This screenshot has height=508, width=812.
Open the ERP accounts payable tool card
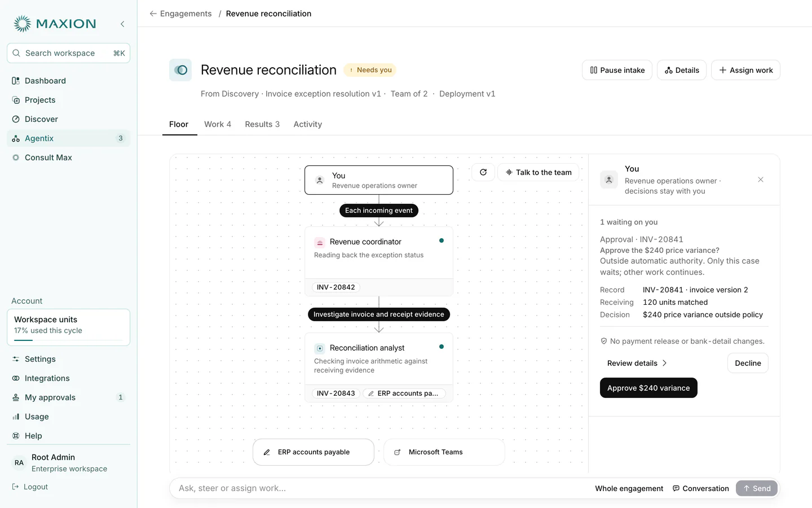(x=314, y=452)
